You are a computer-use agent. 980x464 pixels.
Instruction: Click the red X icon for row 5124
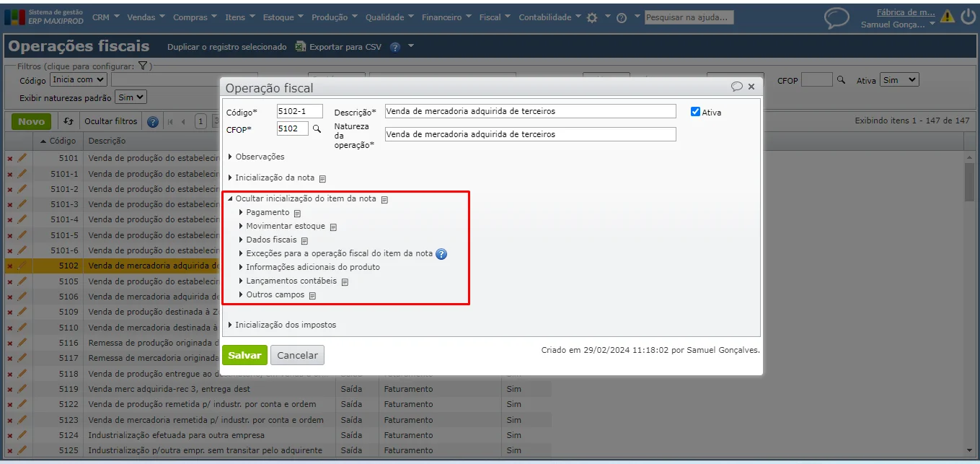tap(10, 435)
